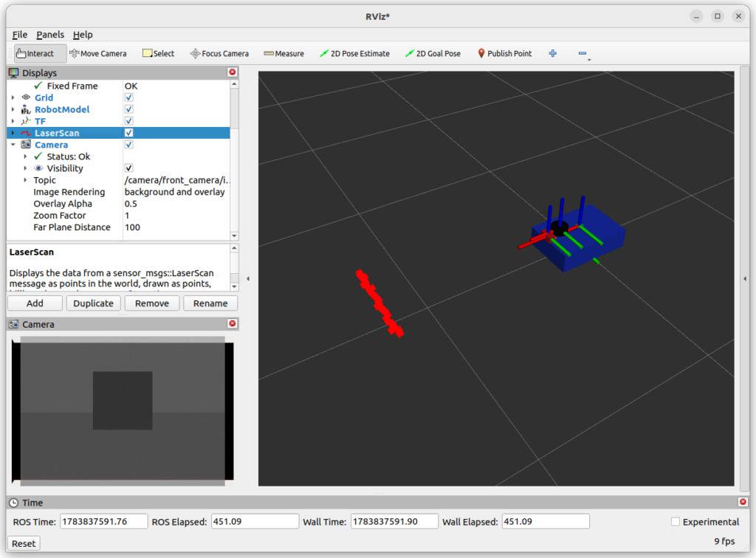The width and height of the screenshot is (756, 558).
Task: Click the TF display axes icon
Action: click(26, 121)
